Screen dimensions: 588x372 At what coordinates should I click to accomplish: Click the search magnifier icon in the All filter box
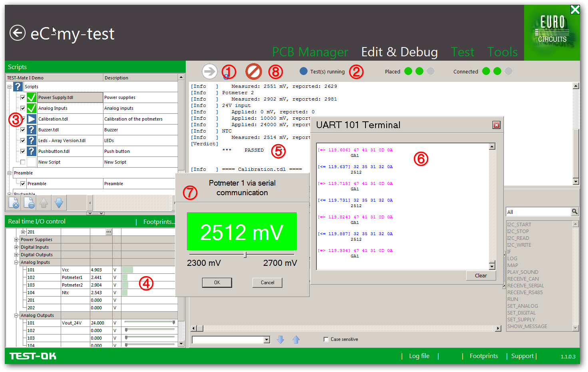click(x=575, y=212)
